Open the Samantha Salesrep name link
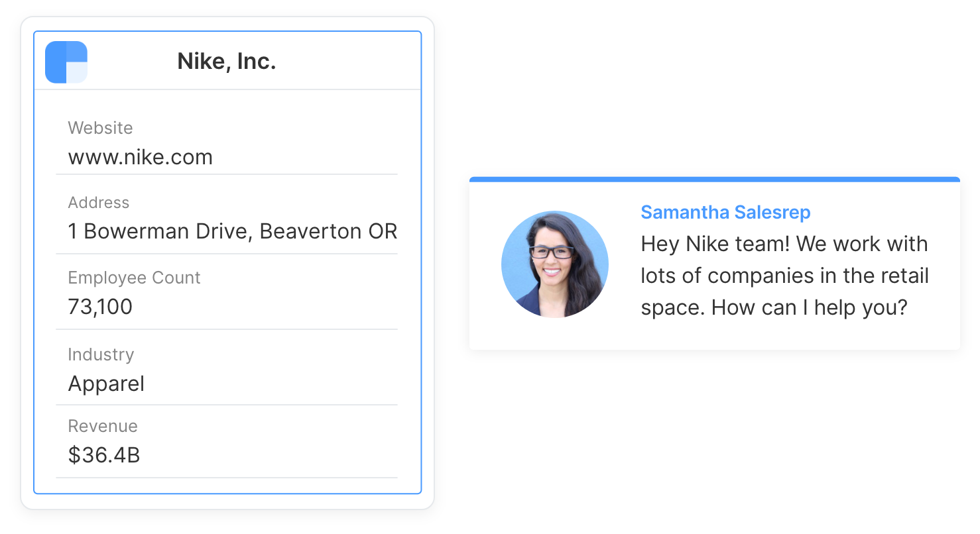 point(725,213)
